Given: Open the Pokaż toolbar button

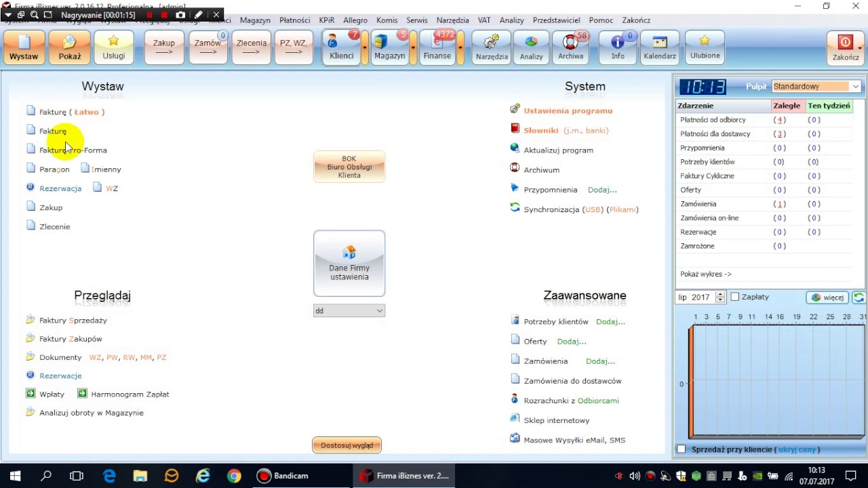Looking at the screenshot, I should click(69, 47).
